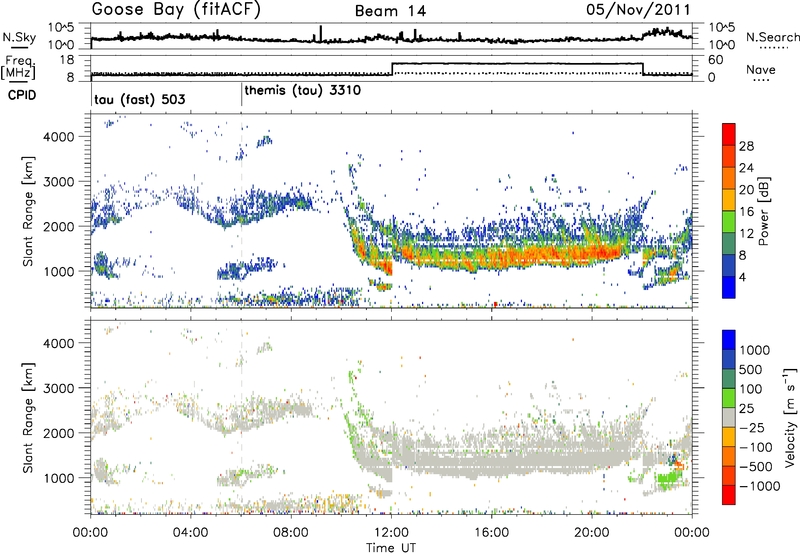Viewport: 800px width, 554px height.
Task: Click the "60" Nave axis value
Action: [716, 60]
